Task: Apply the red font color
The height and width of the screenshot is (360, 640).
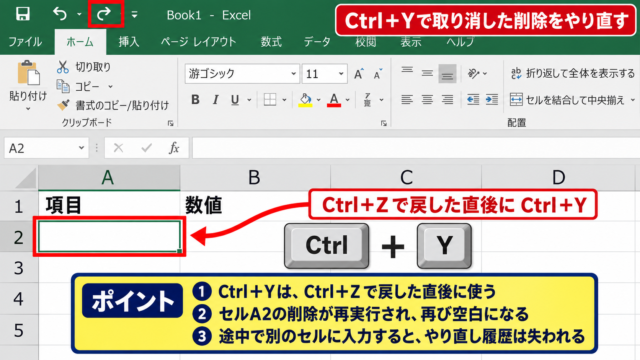Action: click(x=334, y=100)
